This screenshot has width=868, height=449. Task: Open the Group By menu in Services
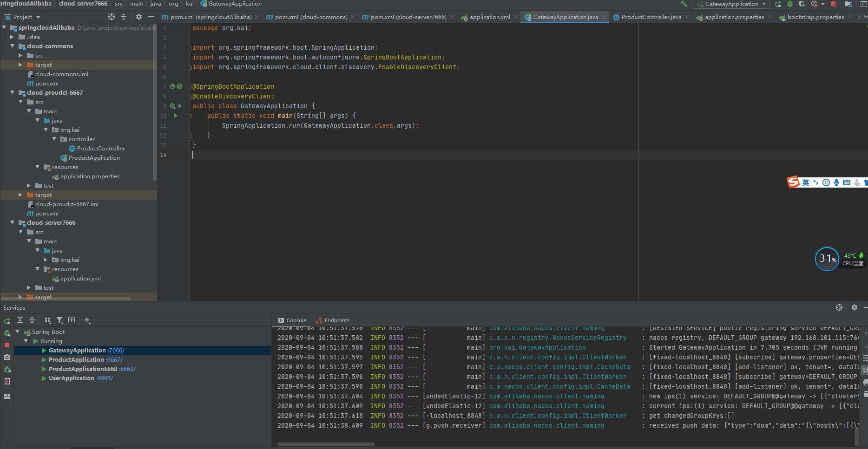tap(47, 320)
